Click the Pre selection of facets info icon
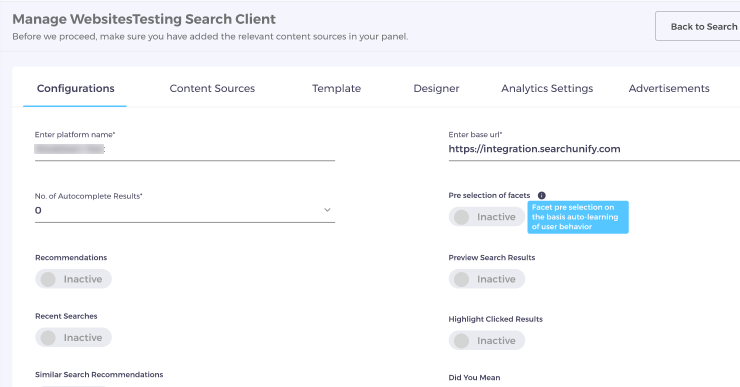 [x=541, y=195]
